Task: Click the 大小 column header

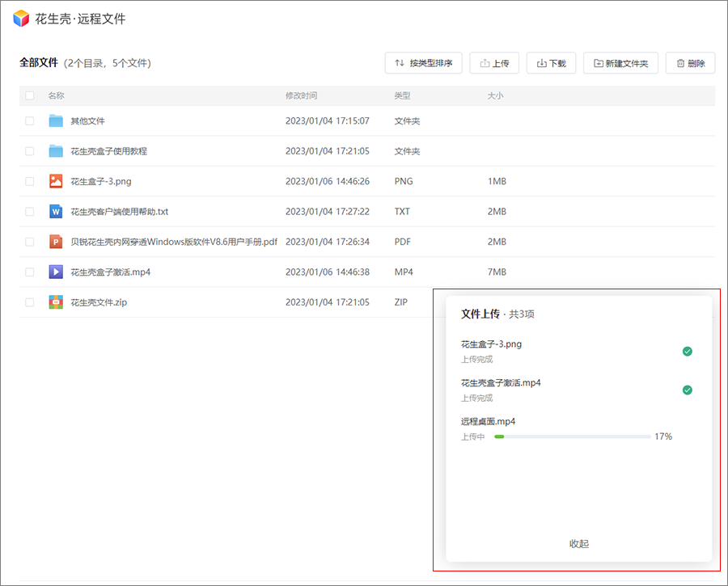Action: pos(495,95)
